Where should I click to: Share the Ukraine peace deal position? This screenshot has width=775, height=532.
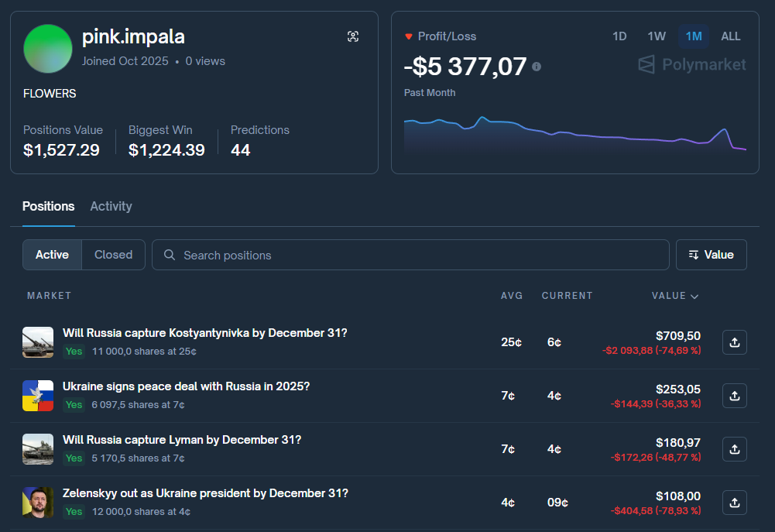coord(735,396)
